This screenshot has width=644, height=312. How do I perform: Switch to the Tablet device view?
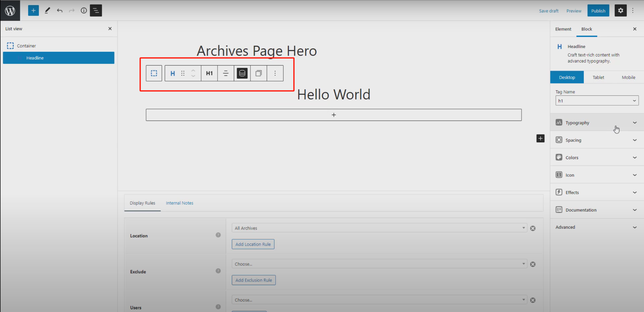(x=598, y=77)
